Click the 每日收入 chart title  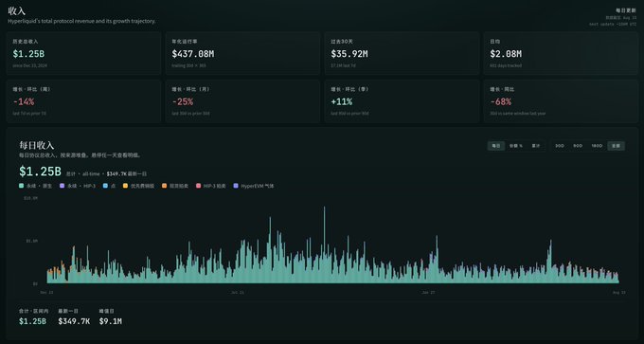37,145
